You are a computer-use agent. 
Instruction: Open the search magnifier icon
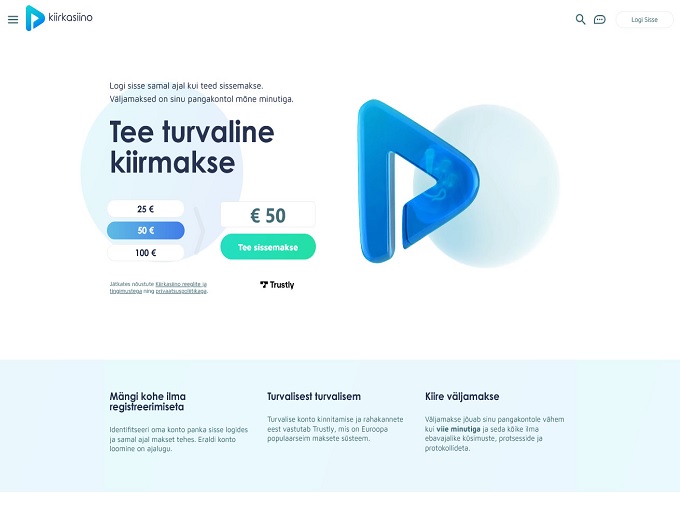[580, 19]
